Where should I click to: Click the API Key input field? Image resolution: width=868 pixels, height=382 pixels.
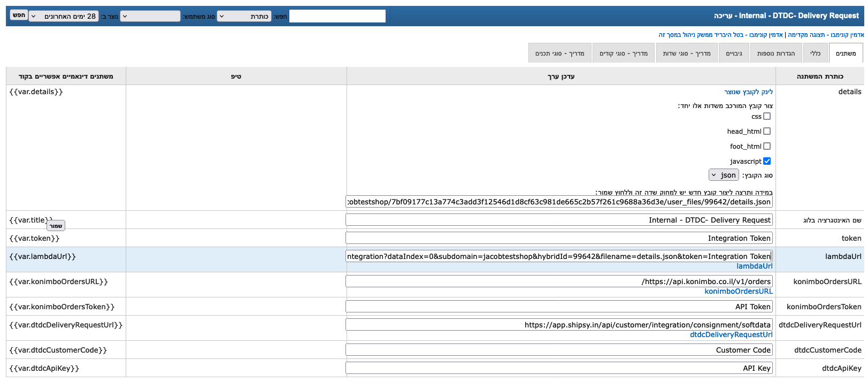tap(559, 368)
